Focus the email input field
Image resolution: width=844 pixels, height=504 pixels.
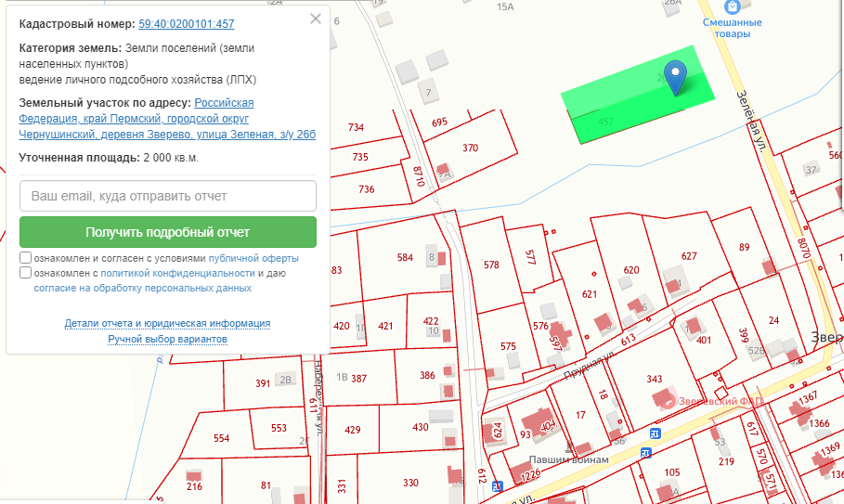[168, 196]
